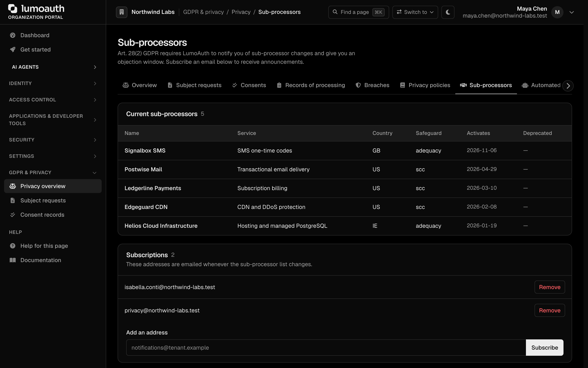
Task: Click the Help for this page question icon
Action: click(x=13, y=246)
